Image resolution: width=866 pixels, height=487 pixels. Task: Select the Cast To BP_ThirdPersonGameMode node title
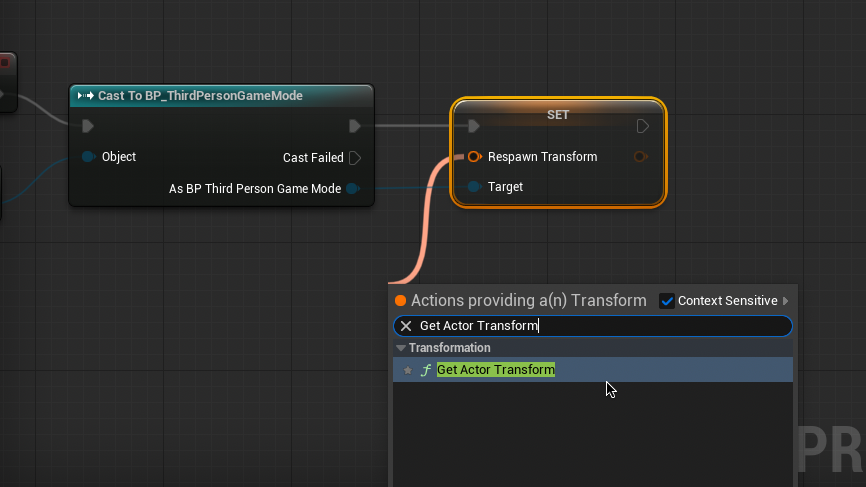[200, 96]
